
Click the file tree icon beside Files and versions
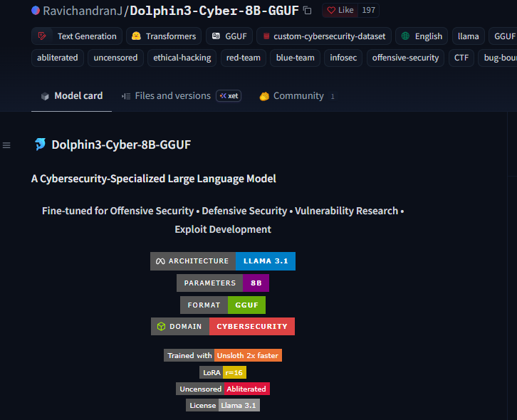(126, 96)
